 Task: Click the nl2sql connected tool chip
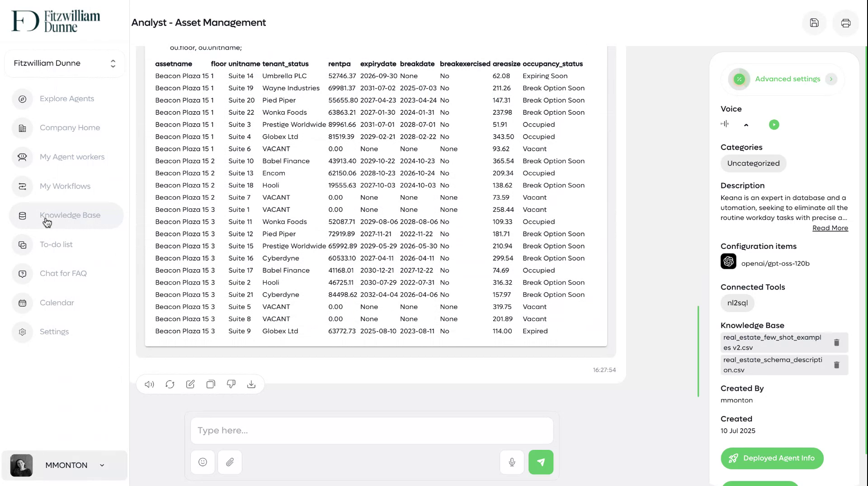point(737,303)
